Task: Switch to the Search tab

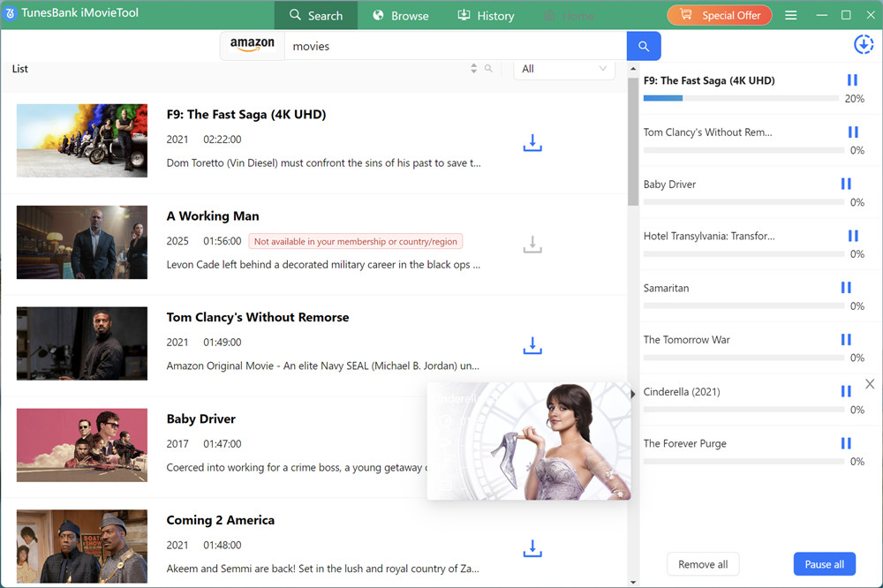Action: pos(316,15)
